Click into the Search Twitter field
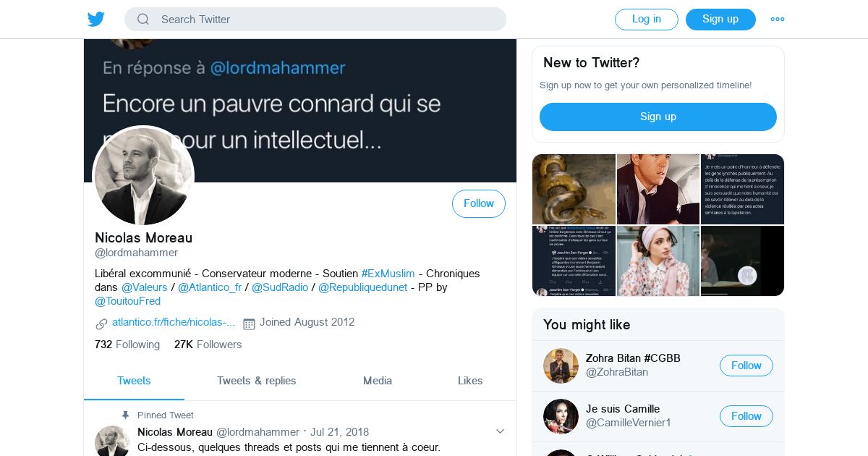Viewport: 868px width, 456px height. (x=325, y=20)
